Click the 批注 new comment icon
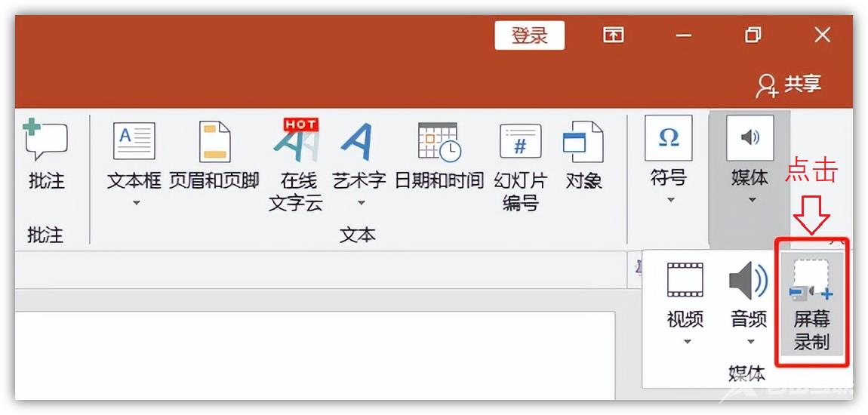868x415 pixels. click(x=45, y=141)
